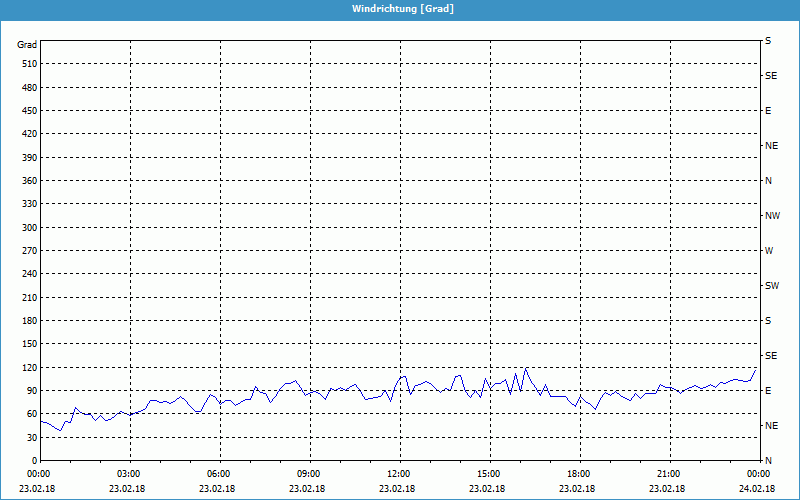Image resolution: width=800 pixels, height=500 pixels.
Task: Click the blue line's peak after 15:00
Action: click(526, 368)
